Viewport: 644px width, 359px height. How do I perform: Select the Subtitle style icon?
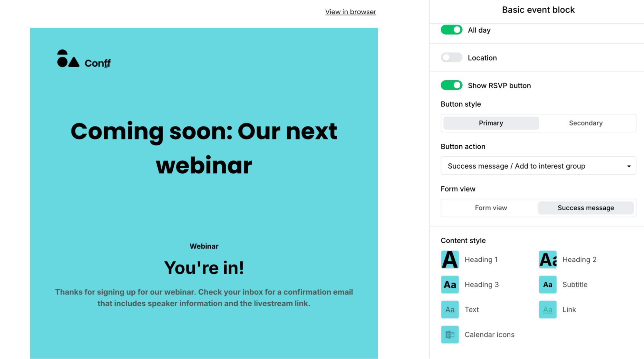(x=548, y=285)
